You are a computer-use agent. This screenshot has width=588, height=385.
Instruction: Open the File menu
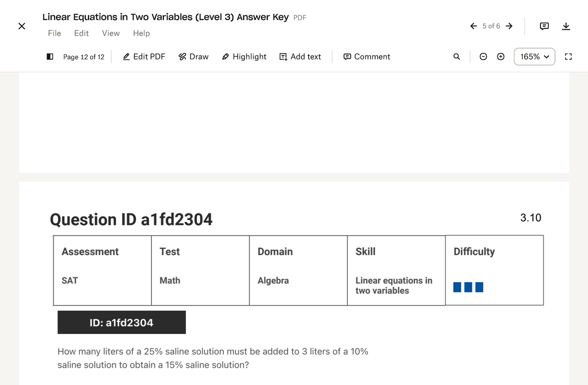(x=54, y=33)
